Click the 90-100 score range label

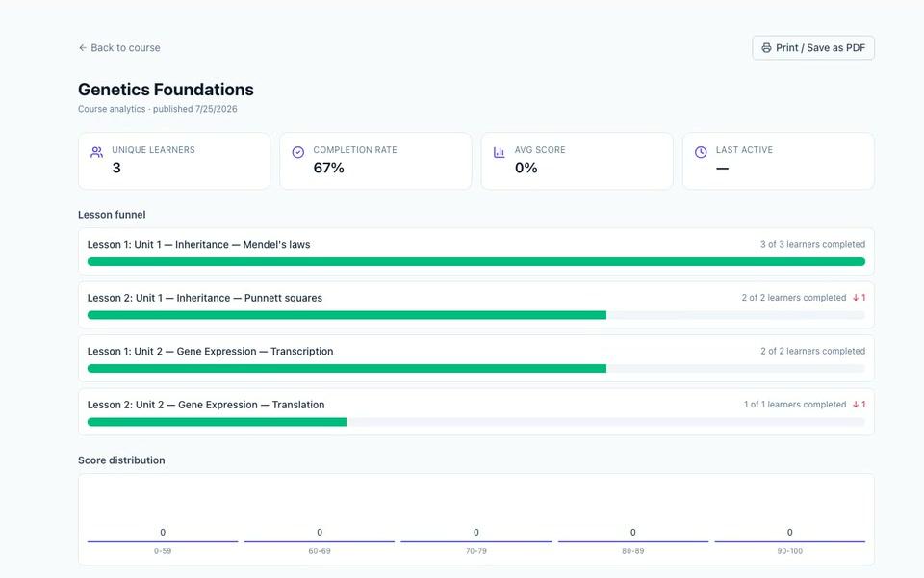pos(789,551)
